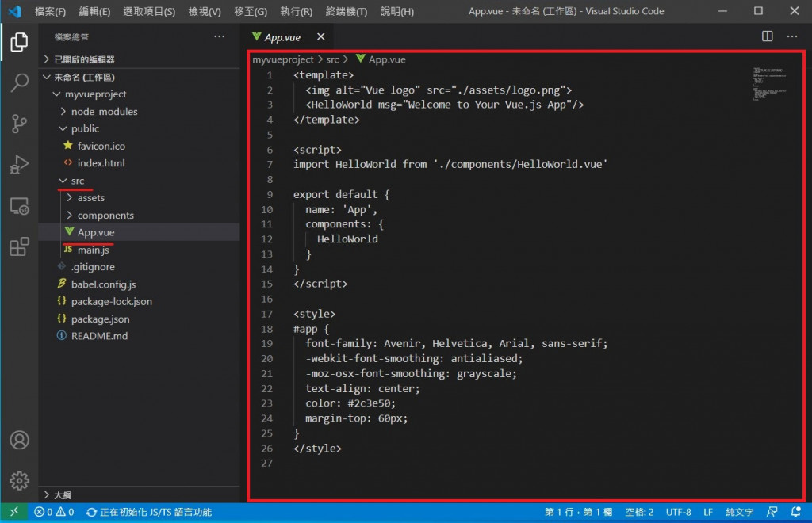Click the JS/TS initializing status message

pyautogui.click(x=149, y=512)
